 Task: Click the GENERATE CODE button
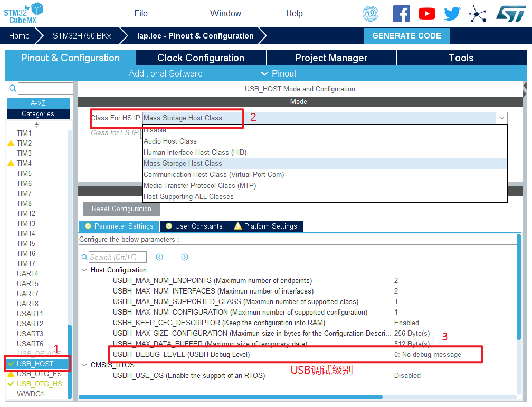[406, 36]
